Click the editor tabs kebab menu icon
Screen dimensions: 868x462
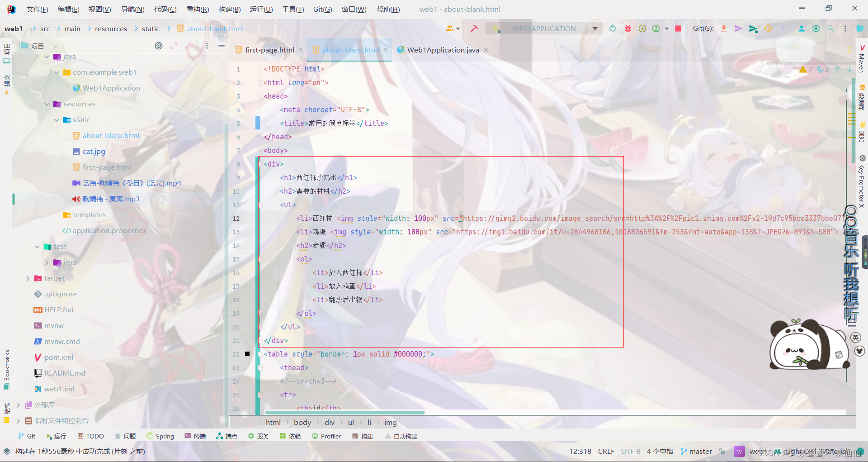pos(849,50)
